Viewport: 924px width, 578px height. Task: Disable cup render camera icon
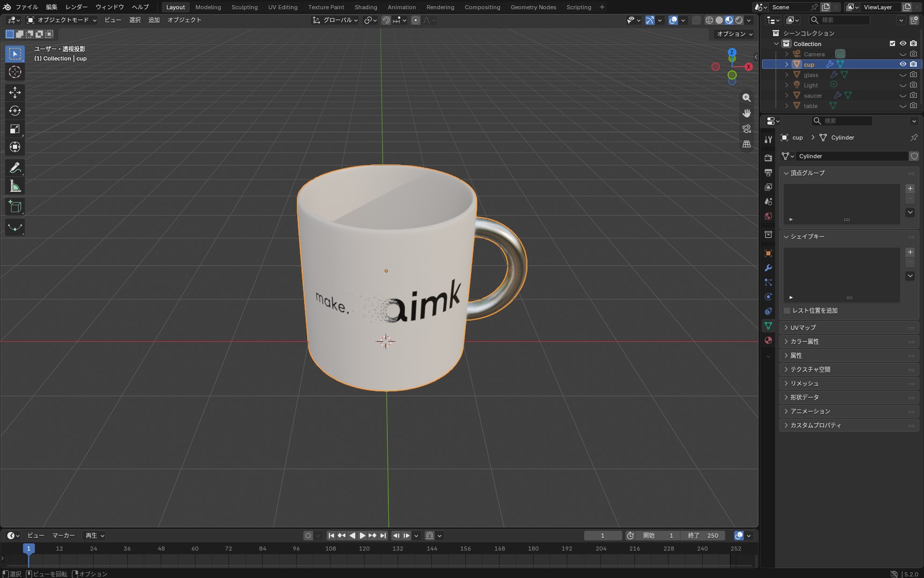[913, 64]
